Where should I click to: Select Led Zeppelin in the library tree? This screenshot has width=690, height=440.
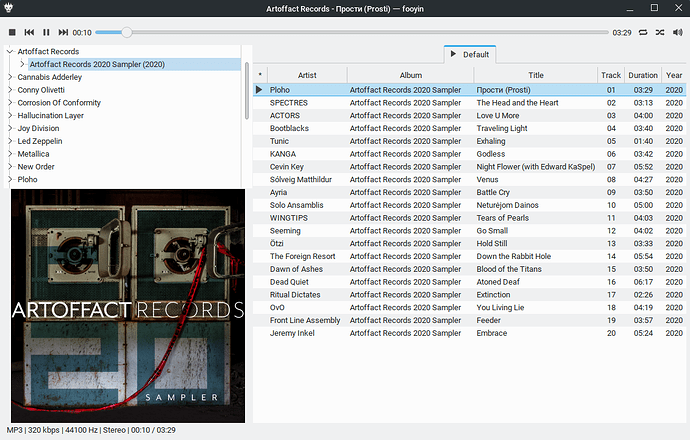tap(43, 142)
